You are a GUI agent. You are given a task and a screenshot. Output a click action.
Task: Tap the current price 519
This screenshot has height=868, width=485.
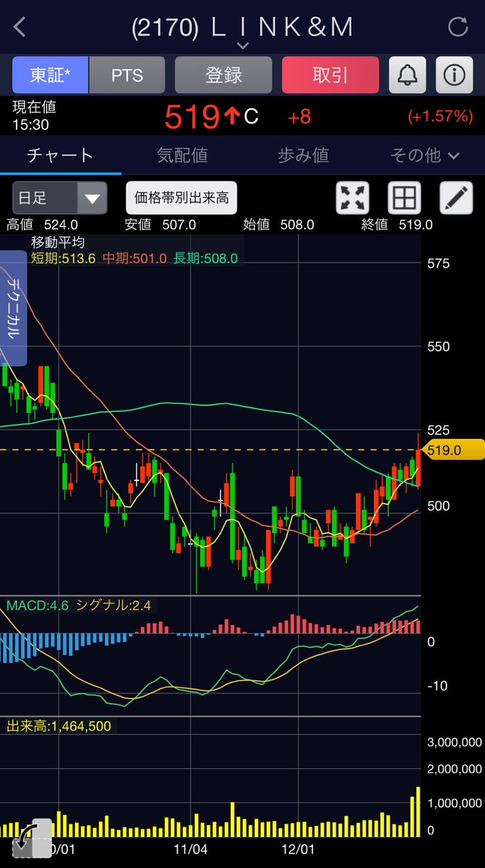(x=192, y=116)
